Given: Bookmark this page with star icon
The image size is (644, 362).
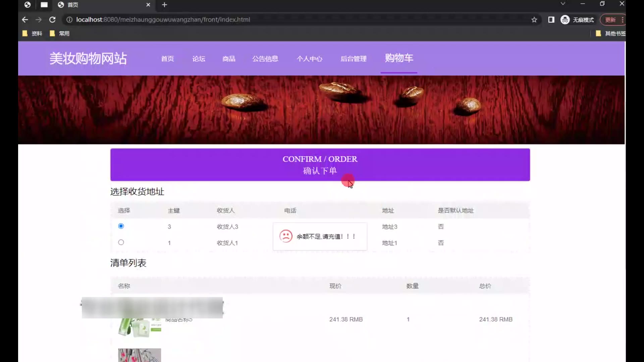Looking at the screenshot, I should 534,20.
